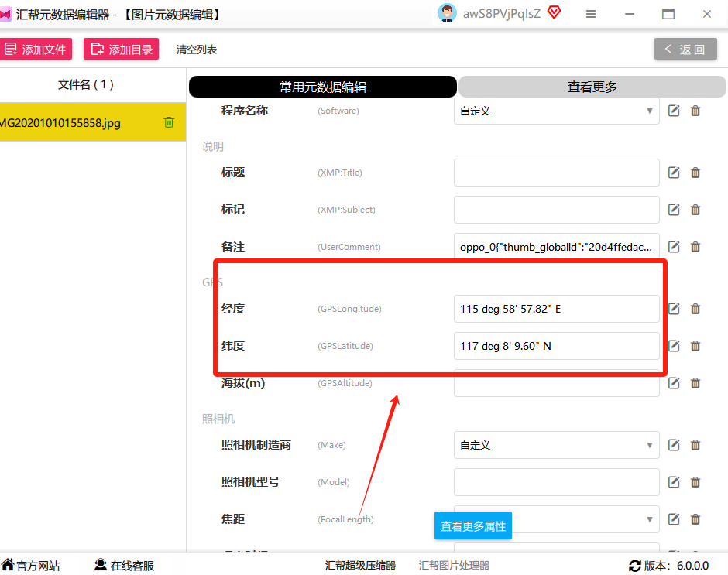728x575 pixels.
Task: Click edit icon for 照相机型号 row
Action: 674,482
